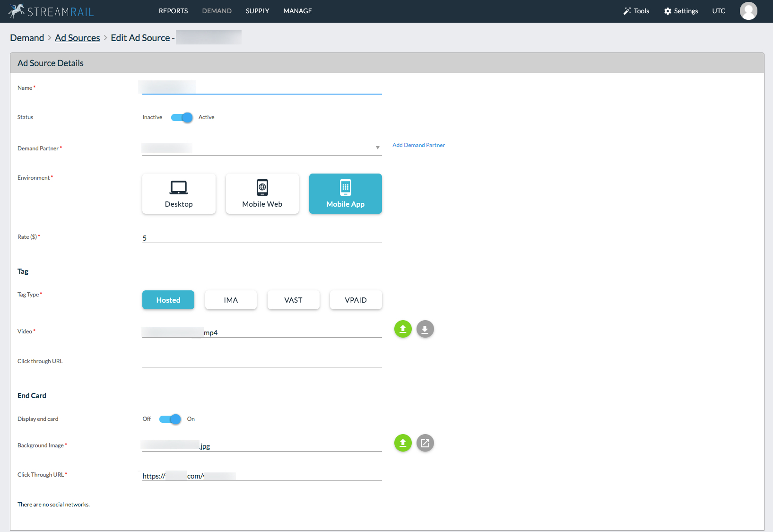Viewport: 773px width, 532px height.
Task: Click the Rate ($) input field
Action: 261,238
